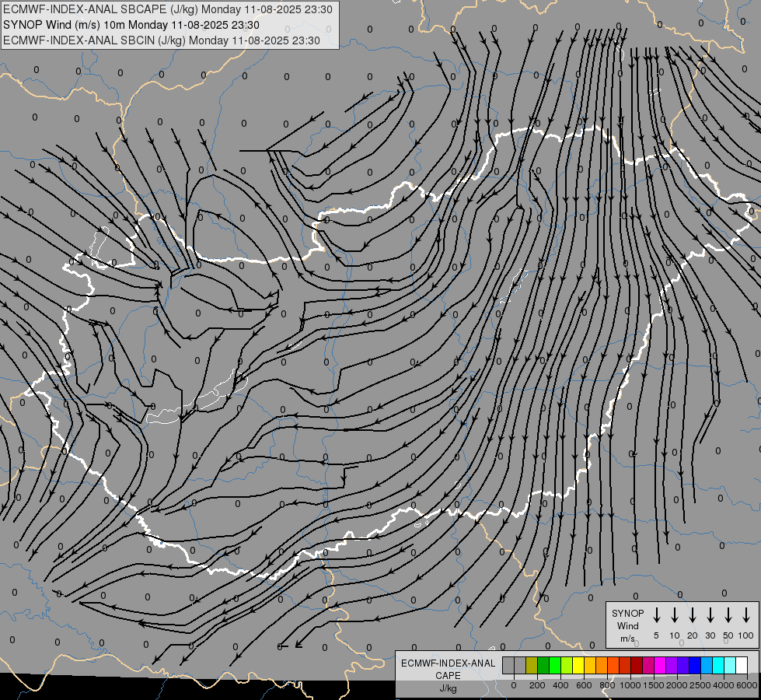Screen dimensions: 761x700
Task: Select the bright green CAPE legend swatch
Action: point(555,665)
